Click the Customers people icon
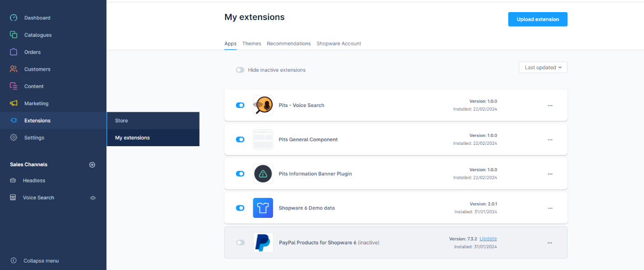The width and height of the screenshot is (644, 270). point(14,69)
